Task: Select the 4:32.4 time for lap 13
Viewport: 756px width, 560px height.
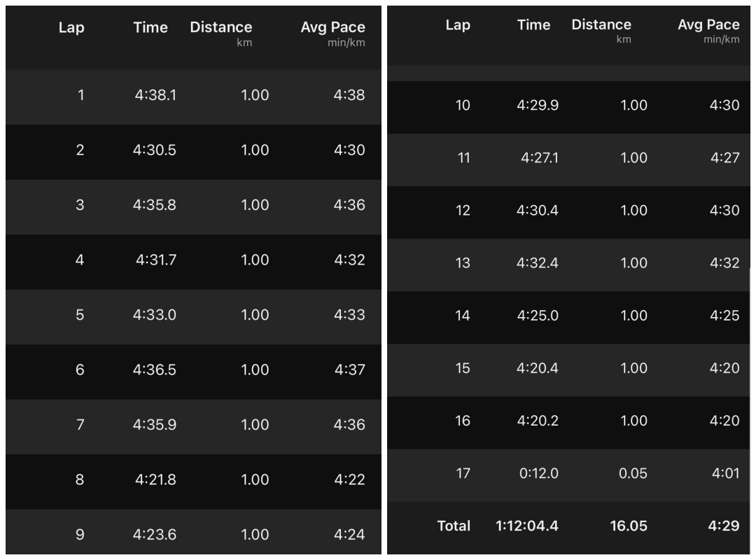Action: (537, 263)
